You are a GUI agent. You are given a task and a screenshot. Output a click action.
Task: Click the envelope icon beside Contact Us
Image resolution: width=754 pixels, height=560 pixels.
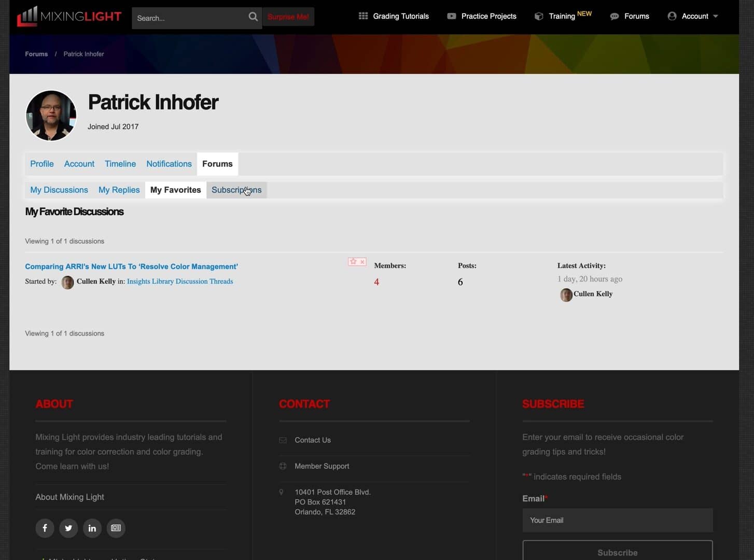click(283, 440)
